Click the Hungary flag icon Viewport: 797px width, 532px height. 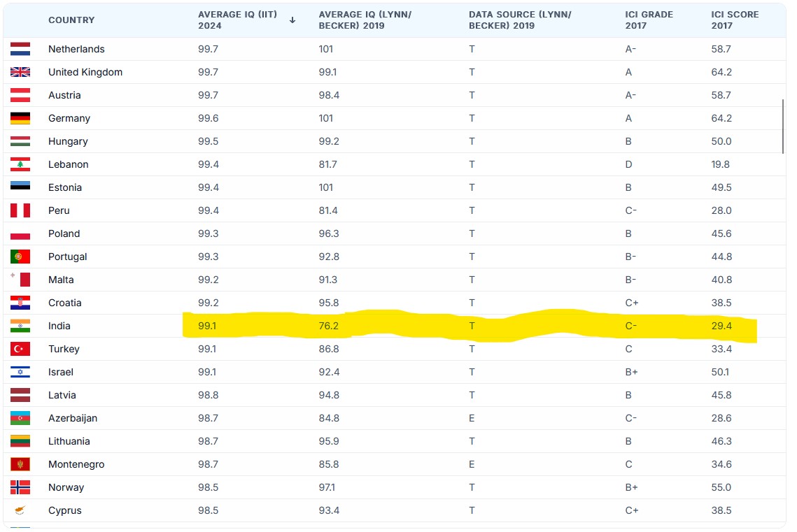(x=20, y=141)
